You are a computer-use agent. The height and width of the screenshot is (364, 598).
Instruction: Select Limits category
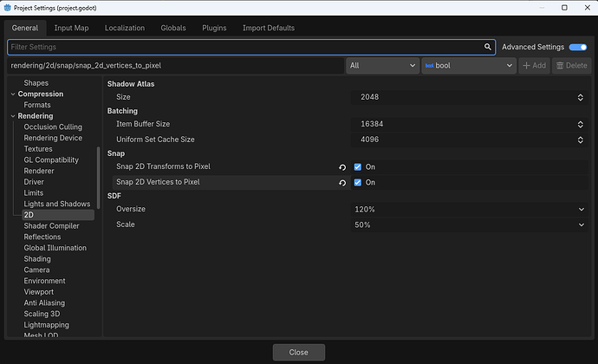[x=33, y=193]
